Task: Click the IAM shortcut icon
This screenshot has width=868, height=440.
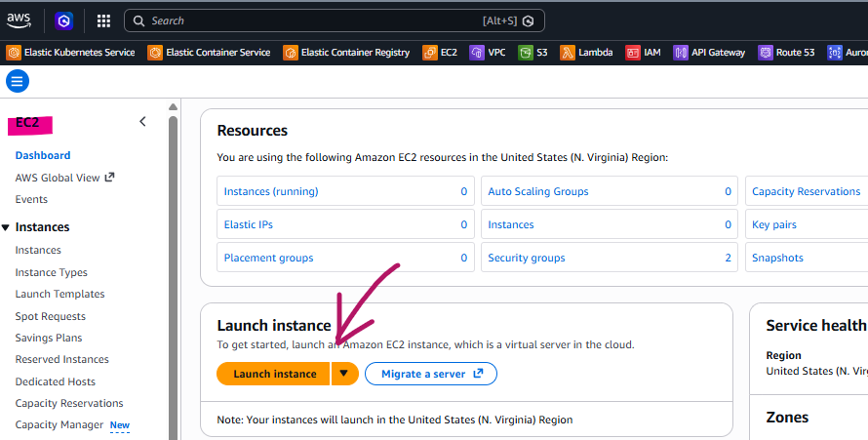Action: [x=633, y=53]
